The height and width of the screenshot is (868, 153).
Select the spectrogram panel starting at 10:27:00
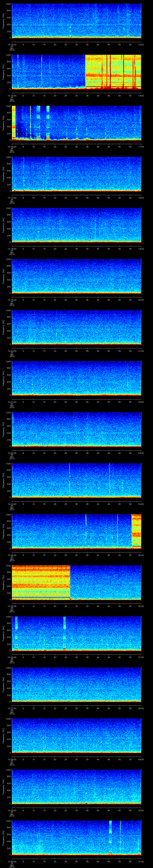coord(76,685)
